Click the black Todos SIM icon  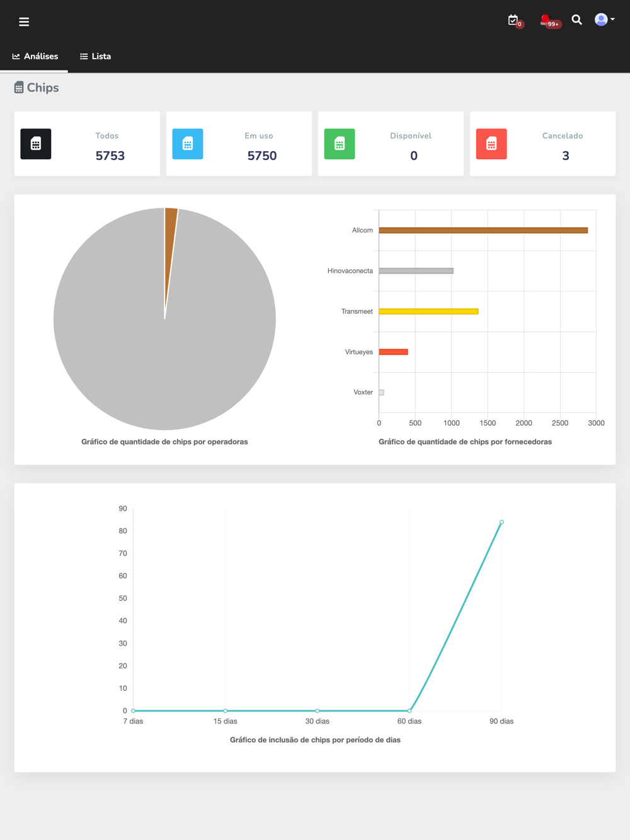pos(36,144)
